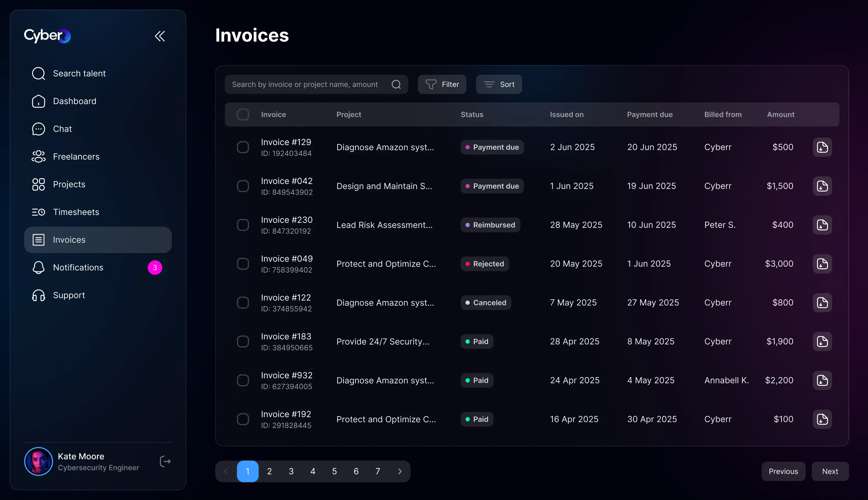Check the box for Invoice #183
The image size is (868, 500).
point(243,341)
